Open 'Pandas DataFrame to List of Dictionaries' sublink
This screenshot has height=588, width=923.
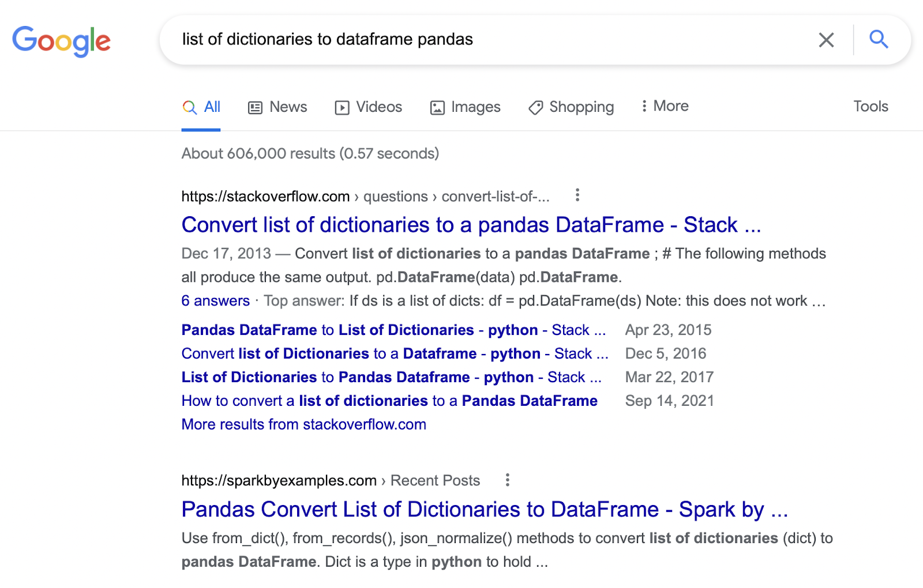pyautogui.click(x=393, y=330)
